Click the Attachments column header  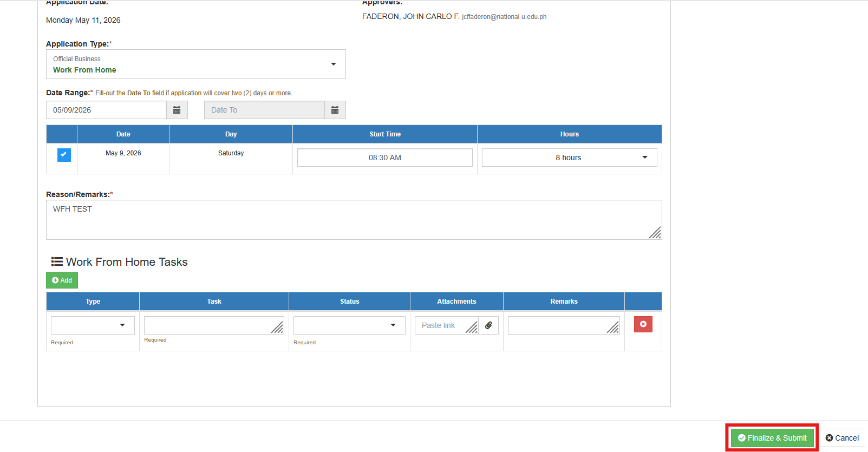pyautogui.click(x=457, y=302)
